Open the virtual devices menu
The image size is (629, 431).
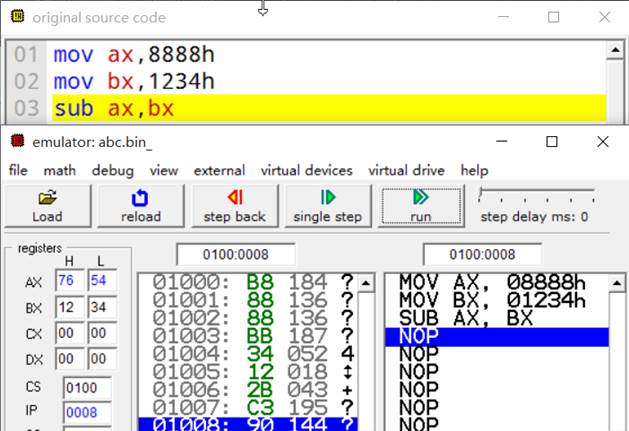[306, 170]
